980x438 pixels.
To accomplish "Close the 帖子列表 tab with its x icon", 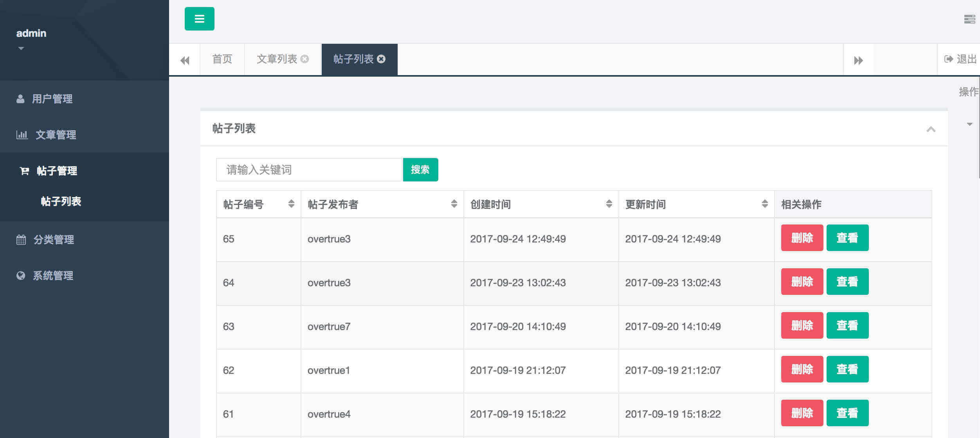I will click(381, 59).
